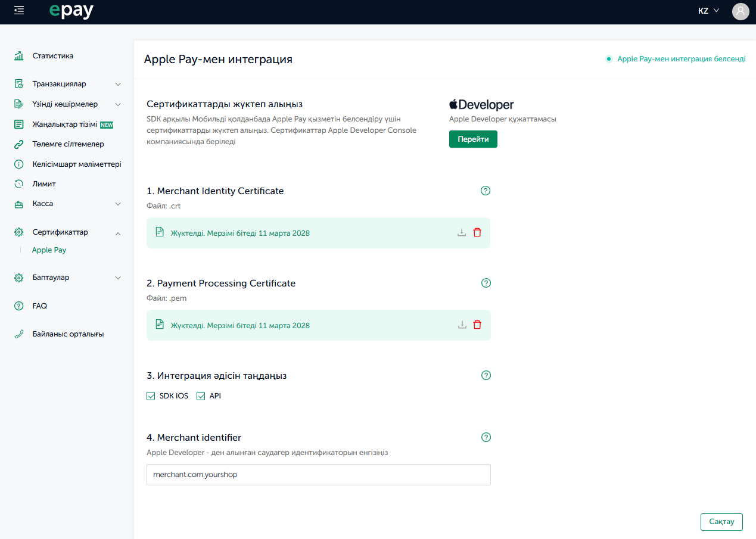
Task: Open the KZ language dropdown
Action: 709,11
